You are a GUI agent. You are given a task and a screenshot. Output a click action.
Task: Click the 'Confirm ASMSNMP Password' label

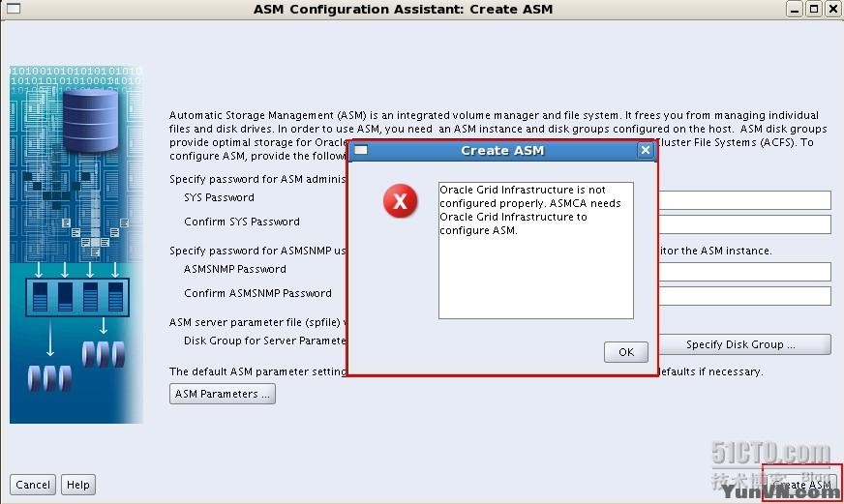[x=257, y=293]
